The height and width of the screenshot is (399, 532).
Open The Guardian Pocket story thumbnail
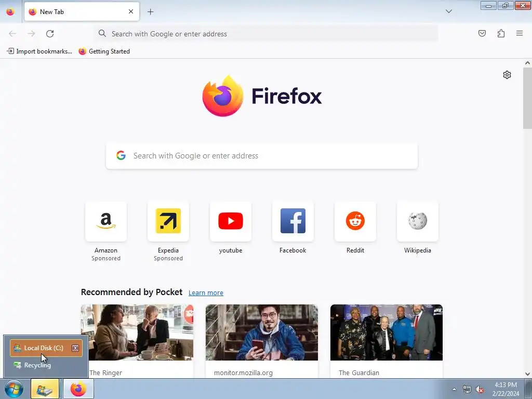[387, 332]
